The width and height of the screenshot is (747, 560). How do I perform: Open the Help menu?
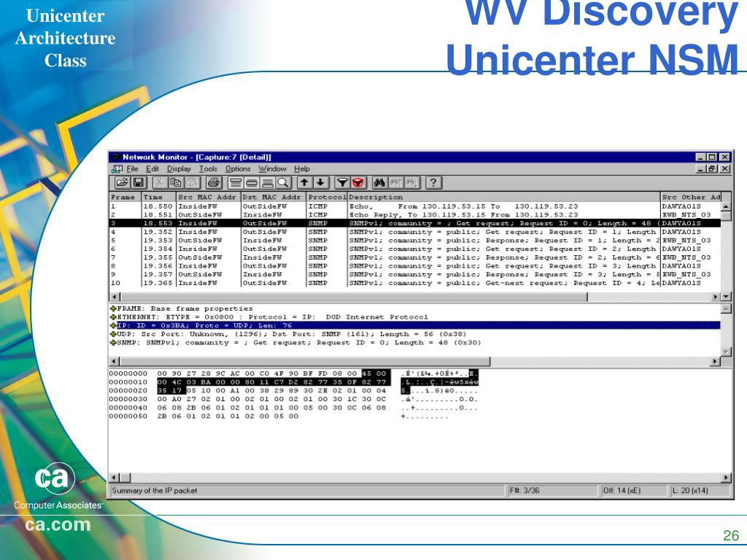point(301,169)
